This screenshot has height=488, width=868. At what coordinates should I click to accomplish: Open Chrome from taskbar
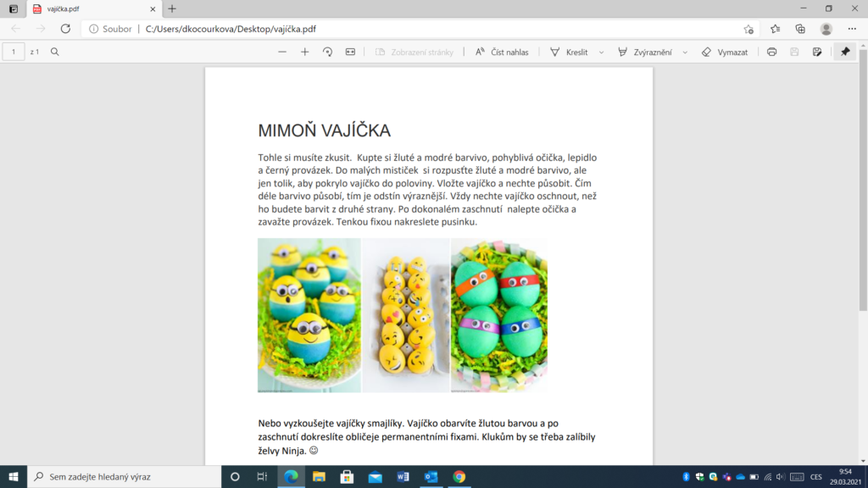click(459, 476)
